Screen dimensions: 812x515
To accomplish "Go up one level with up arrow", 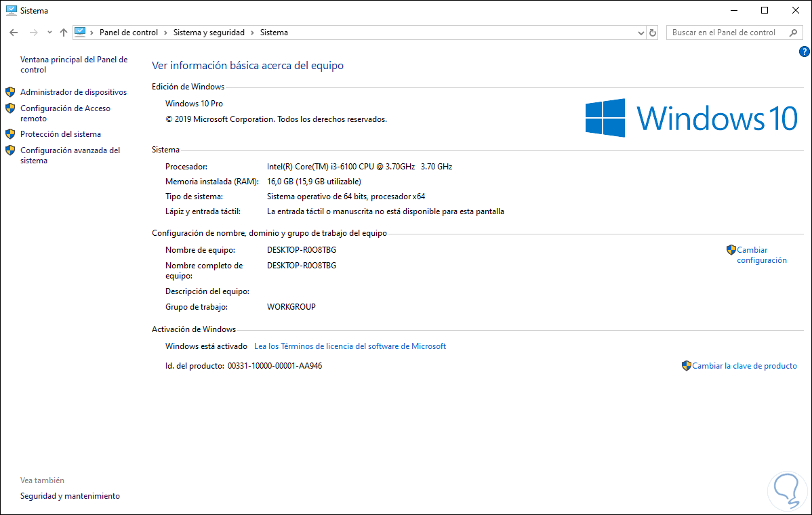I will 64,33.
